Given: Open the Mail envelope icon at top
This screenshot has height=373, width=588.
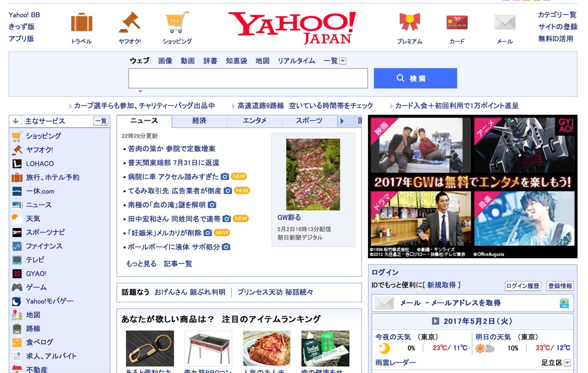Looking at the screenshot, I should [505, 22].
